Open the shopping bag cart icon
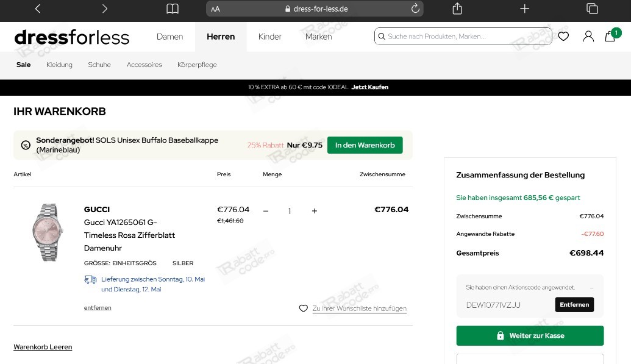This screenshot has height=364, width=631. tap(610, 36)
